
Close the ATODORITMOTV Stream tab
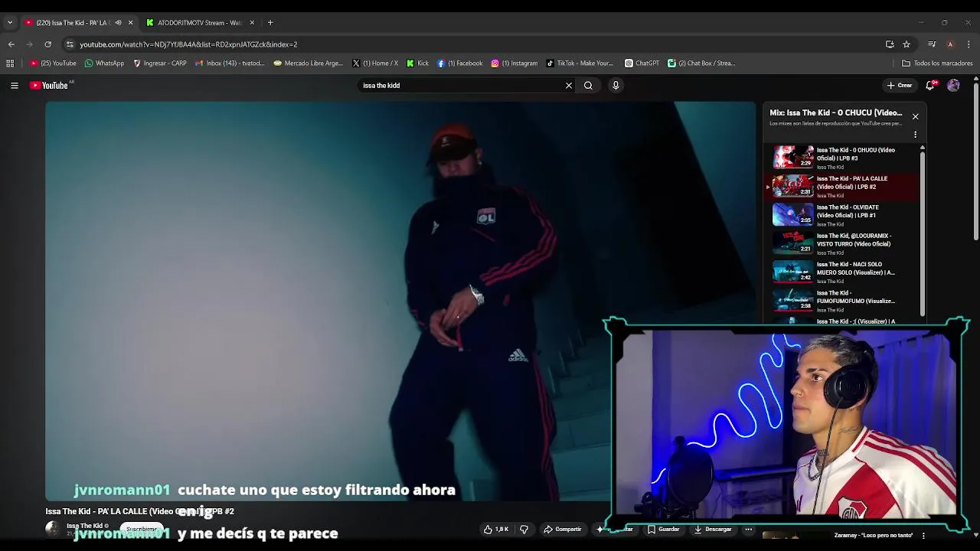252,23
